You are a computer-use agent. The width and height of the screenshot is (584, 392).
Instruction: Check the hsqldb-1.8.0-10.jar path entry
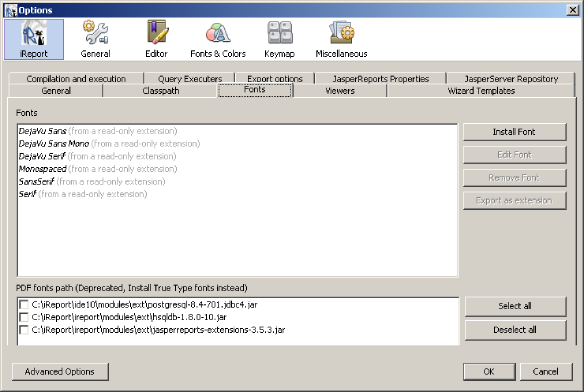click(24, 317)
